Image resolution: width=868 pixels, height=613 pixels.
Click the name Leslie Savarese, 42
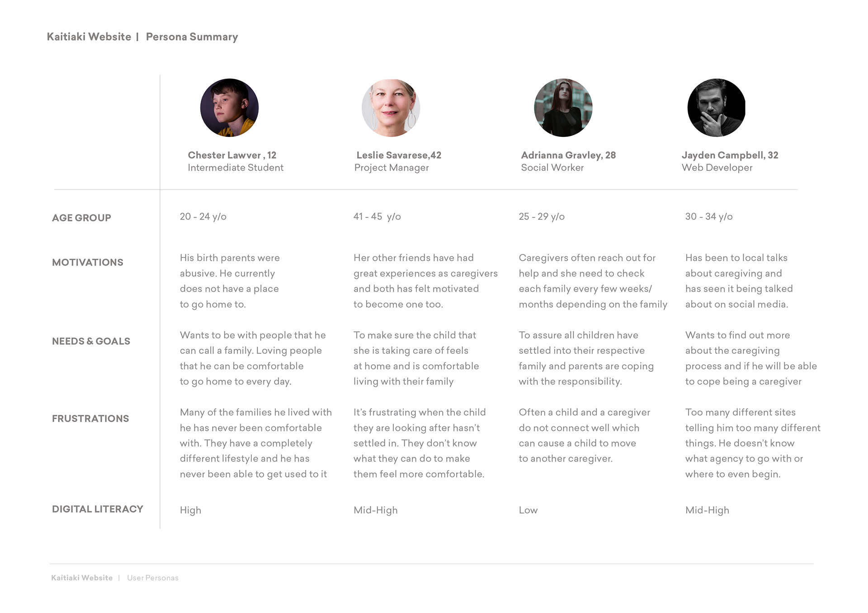click(399, 155)
